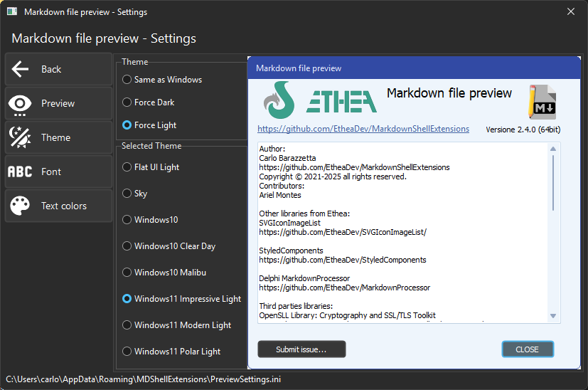Click the Carlo Barazzetta author line
The height and width of the screenshot is (390, 588).
[x=287, y=158]
